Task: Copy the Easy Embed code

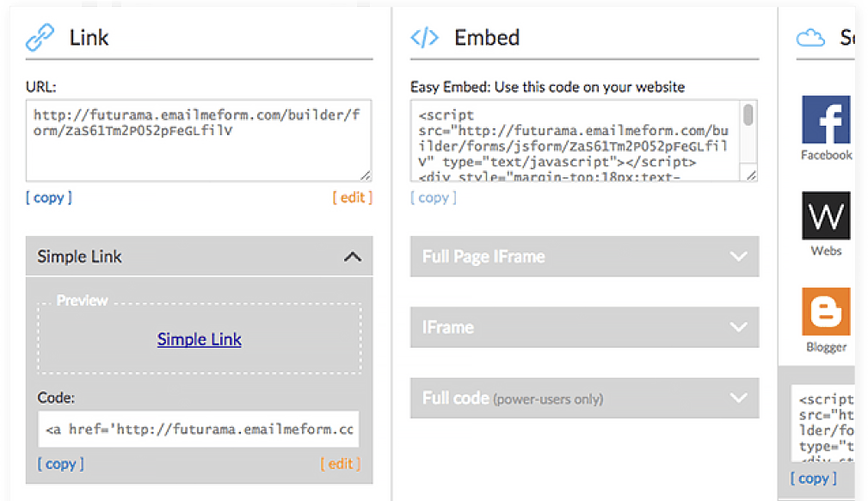Action: [x=434, y=197]
